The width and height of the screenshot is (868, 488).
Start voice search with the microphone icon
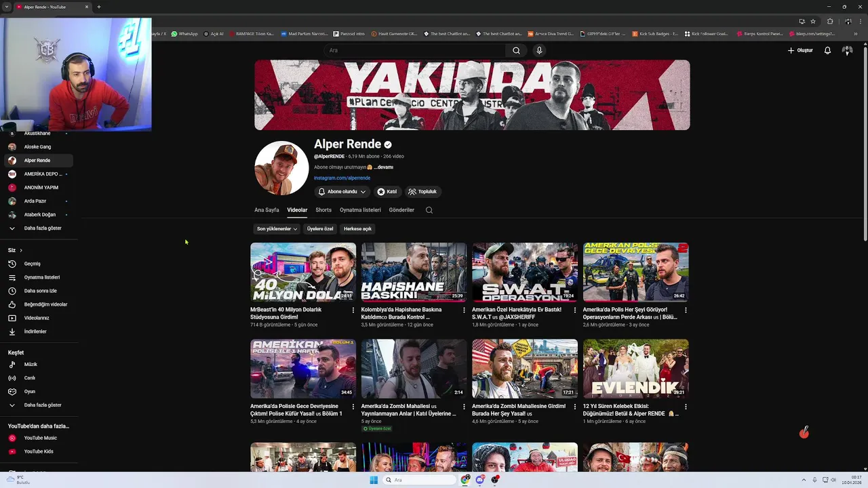(x=539, y=50)
